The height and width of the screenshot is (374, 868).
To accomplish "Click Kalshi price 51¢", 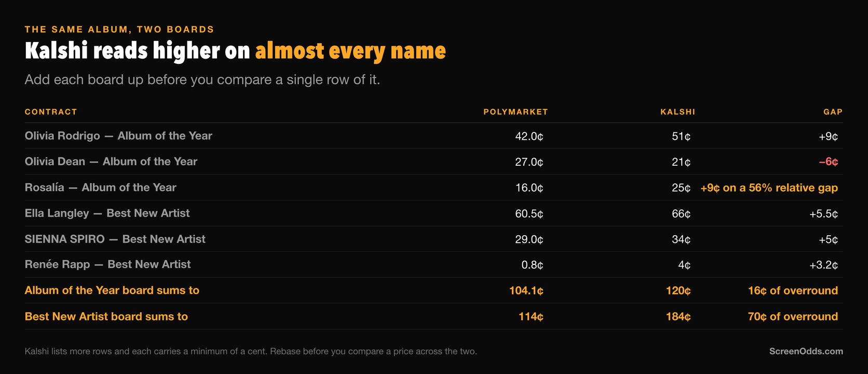I will 681,136.
